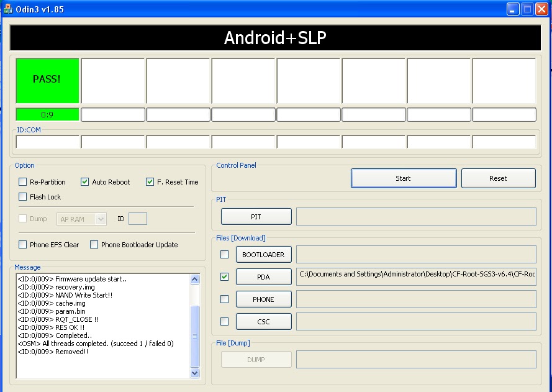The width and height of the screenshot is (552, 392).
Task: Maximize the Odin3 window
Action: tap(527, 9)
